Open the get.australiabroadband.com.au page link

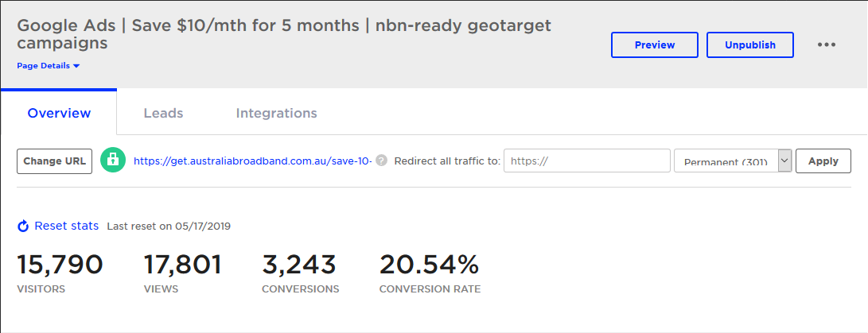pyautogui.click(x=252, y=161)
